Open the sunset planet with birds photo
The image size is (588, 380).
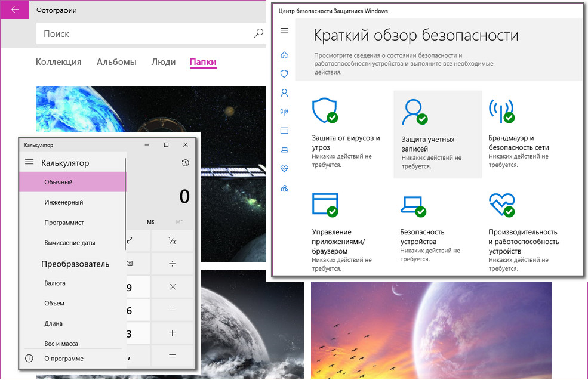pos(431,330)
